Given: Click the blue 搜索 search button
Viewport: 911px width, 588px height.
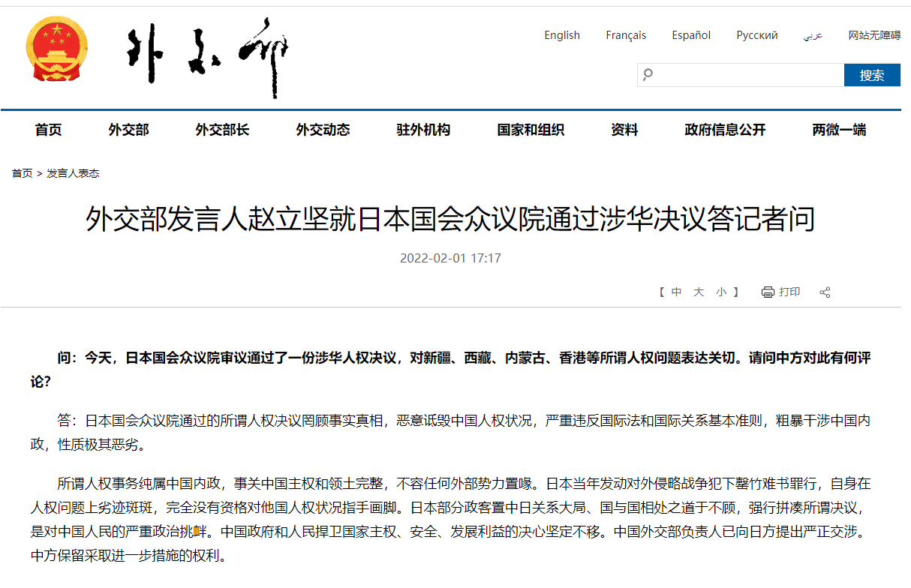Looking at the screenshot, I should (872, 75).
